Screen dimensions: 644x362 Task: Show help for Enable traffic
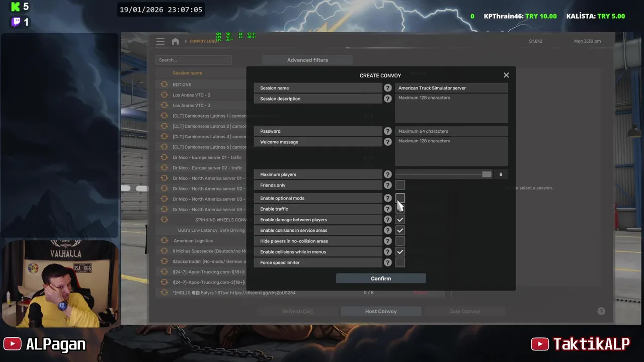(387, 209)
